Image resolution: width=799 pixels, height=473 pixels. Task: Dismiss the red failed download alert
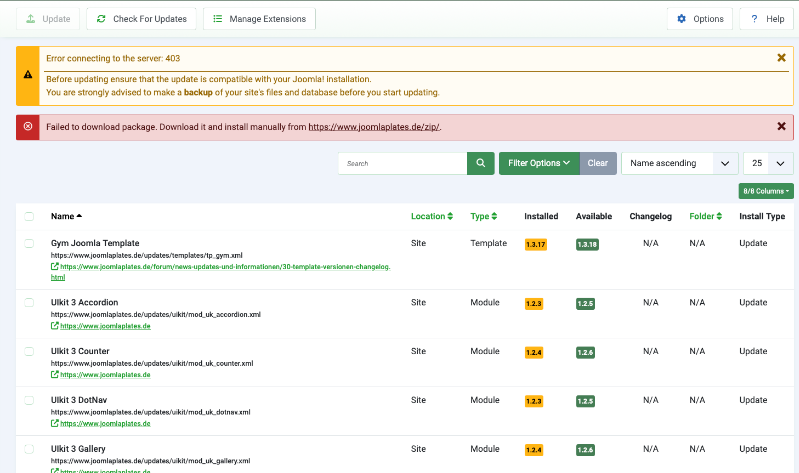[x=781, y=126]
